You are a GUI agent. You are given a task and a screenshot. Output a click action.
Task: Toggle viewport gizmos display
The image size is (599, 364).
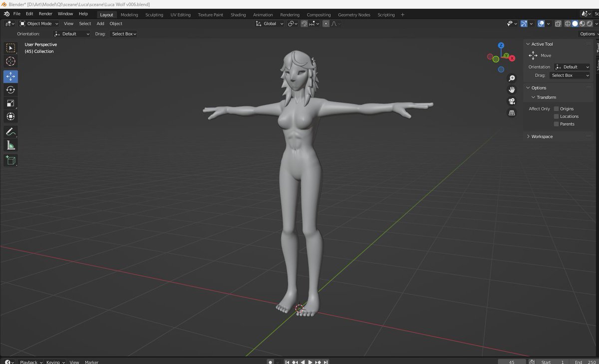(x=524, y=23)
